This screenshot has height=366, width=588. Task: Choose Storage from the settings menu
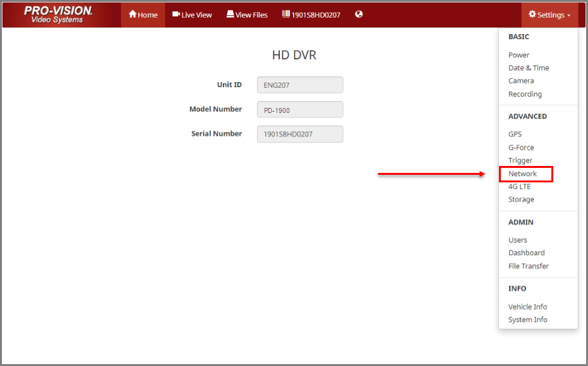coord(521,199)
